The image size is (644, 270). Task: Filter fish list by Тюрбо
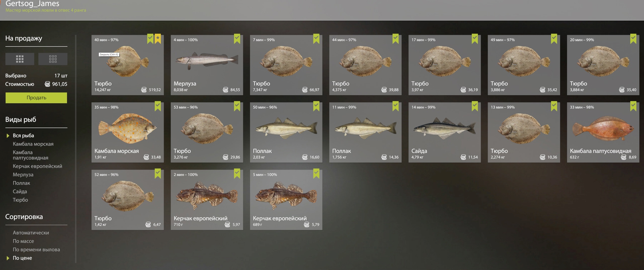(x=20, y=200)
